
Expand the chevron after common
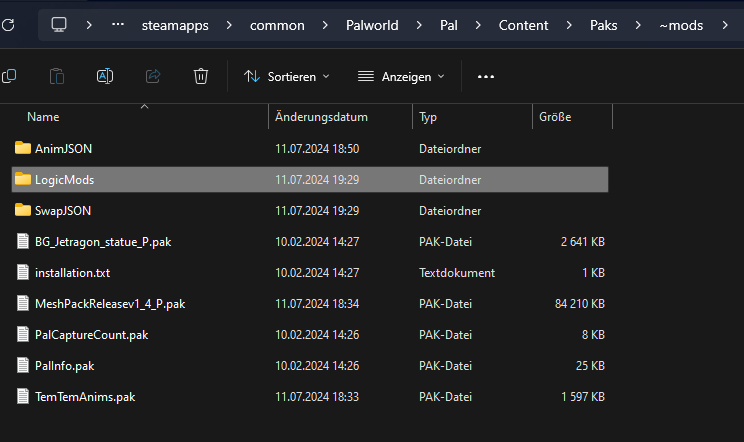coord(325,25)
